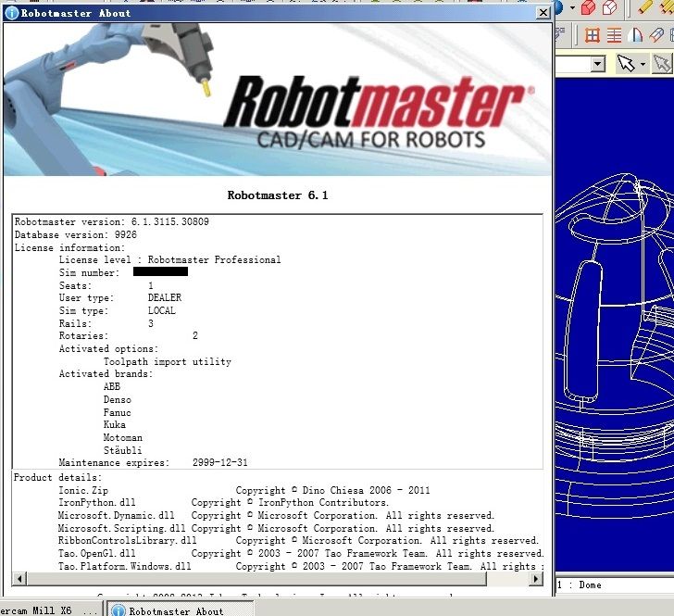Click the 'Fanuc' brand entry
The image size is (674, 616).
point(117,412)
